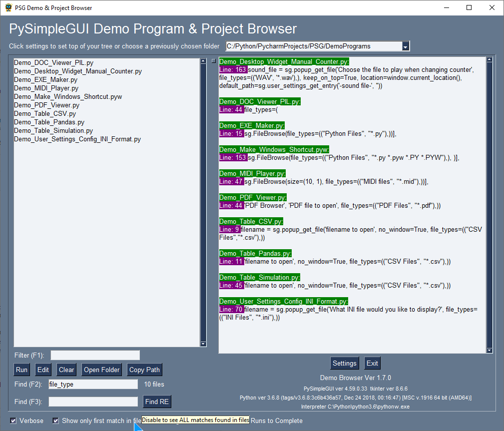The width and height of the screenshot is (504, 431).
Task: Click the PSG app icon in title bar
Action: click(x=8, y=7)
